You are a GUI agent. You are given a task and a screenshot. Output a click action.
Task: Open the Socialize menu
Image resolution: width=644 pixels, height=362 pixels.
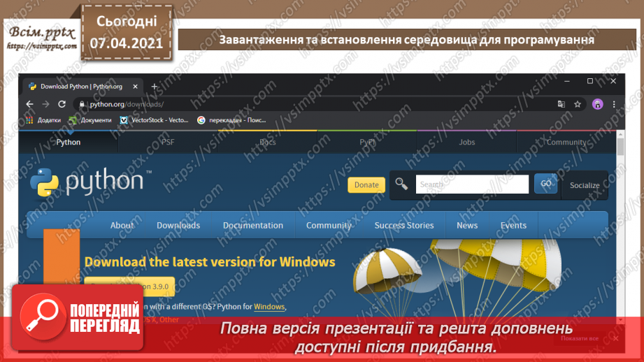585,185
